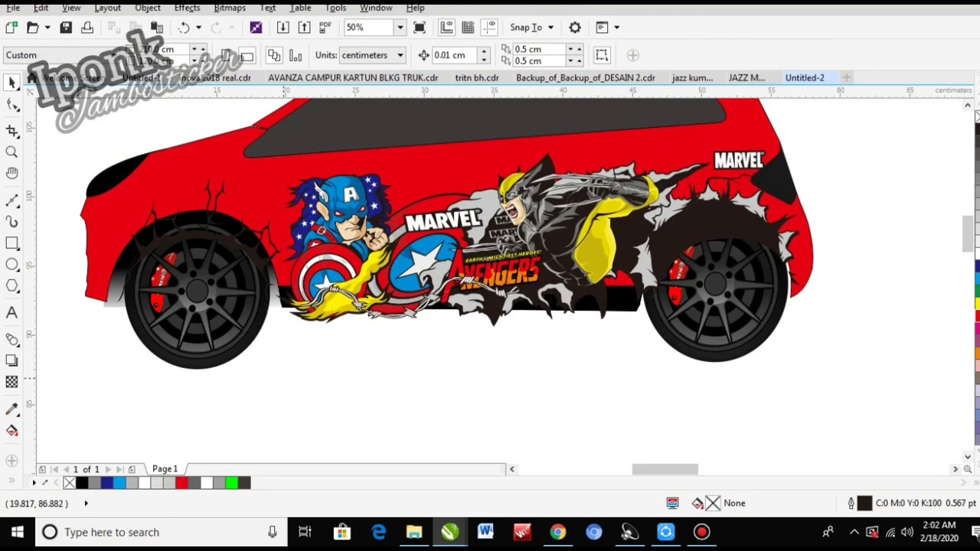Image resolution: width=980 pixels, height=551 pixels.
Task: Select the Text tool
Action: (11, 312)
